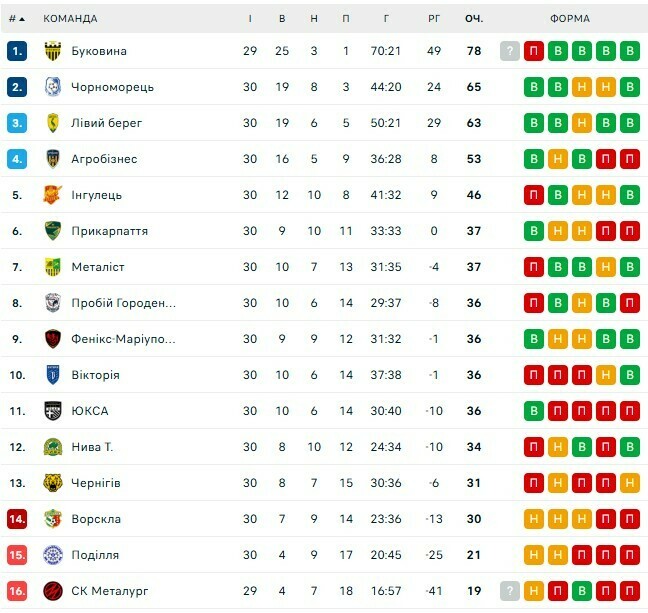Select the КОМАНДА column header
Viewport: 648px width, 613px height.
tap(70, 19)
